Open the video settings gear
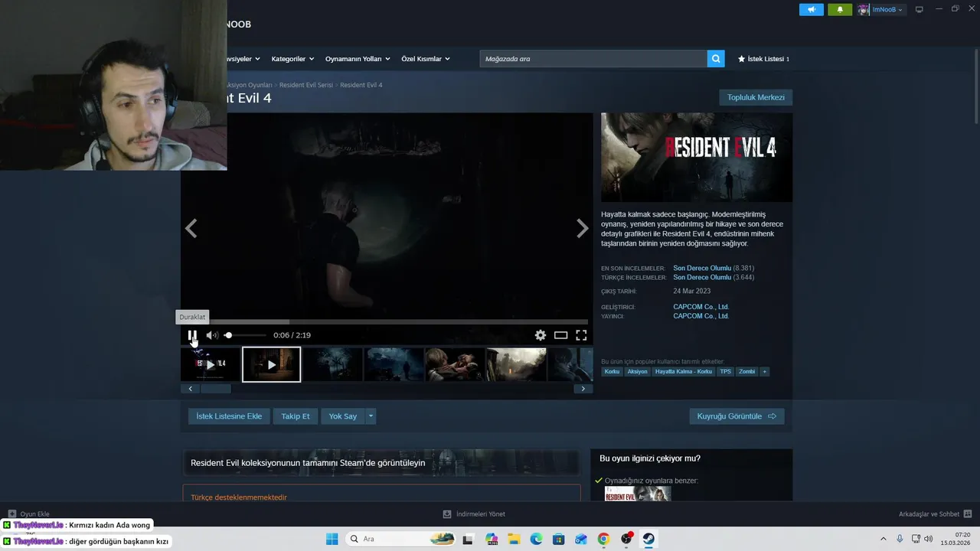 [541, 335]
